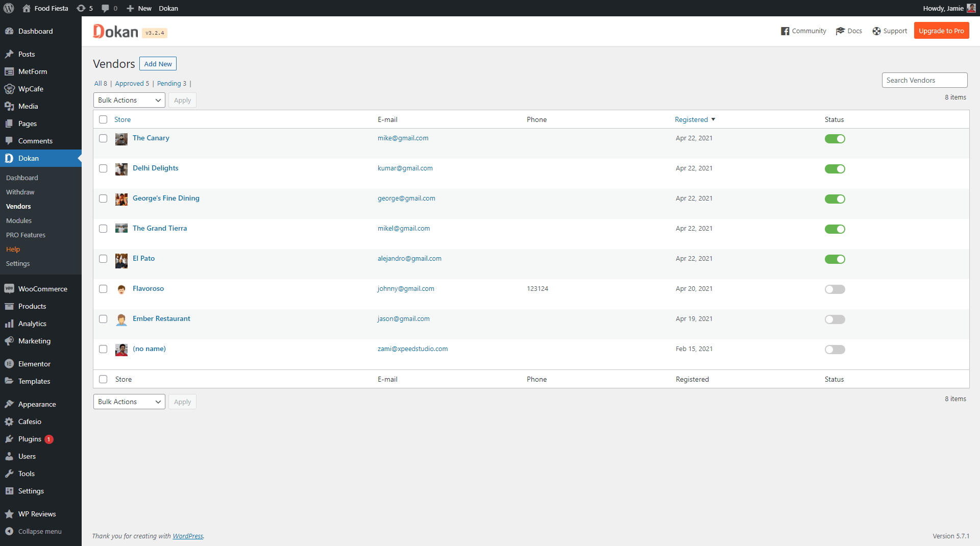Open the Elementor icon in sidebar
The width and height of the screenshot is (980, 546).
pos(9,364)
